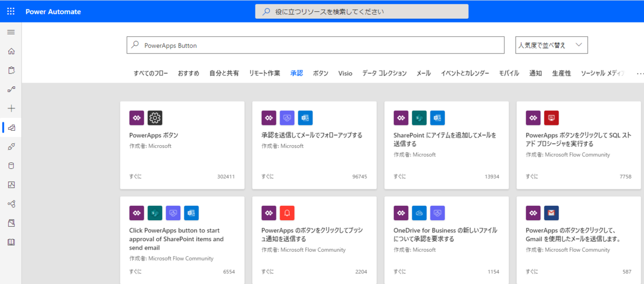This screenshot has width=644, height=284.
Task: Open My flows icon in sidebar
Action: (x=11, y=89)
